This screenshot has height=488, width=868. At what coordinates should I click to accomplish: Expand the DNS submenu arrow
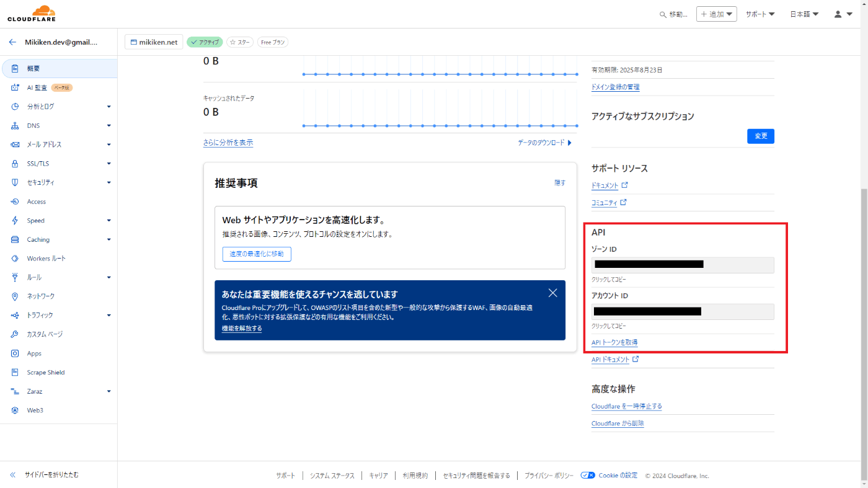(x=109, y=126)
